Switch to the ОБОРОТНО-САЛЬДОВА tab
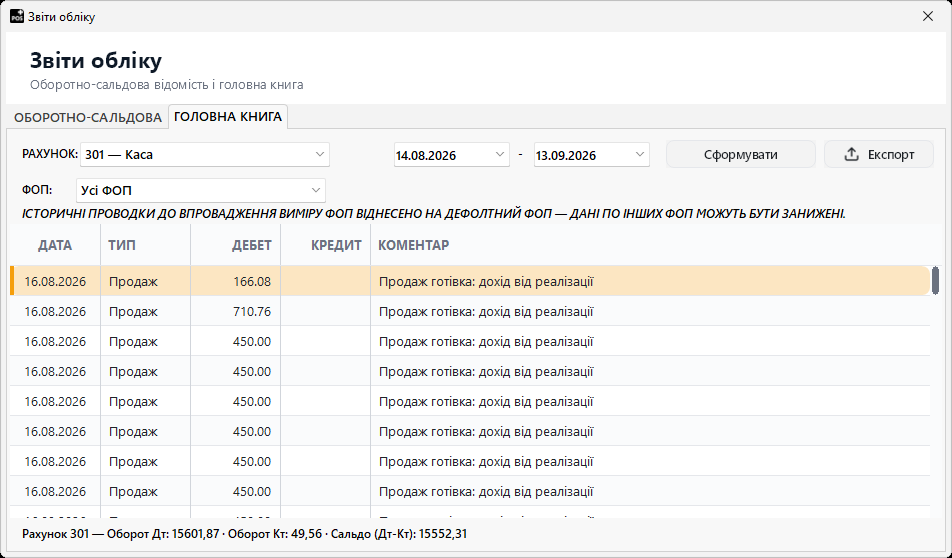952x558 pixels. click(x=87, y=117)
